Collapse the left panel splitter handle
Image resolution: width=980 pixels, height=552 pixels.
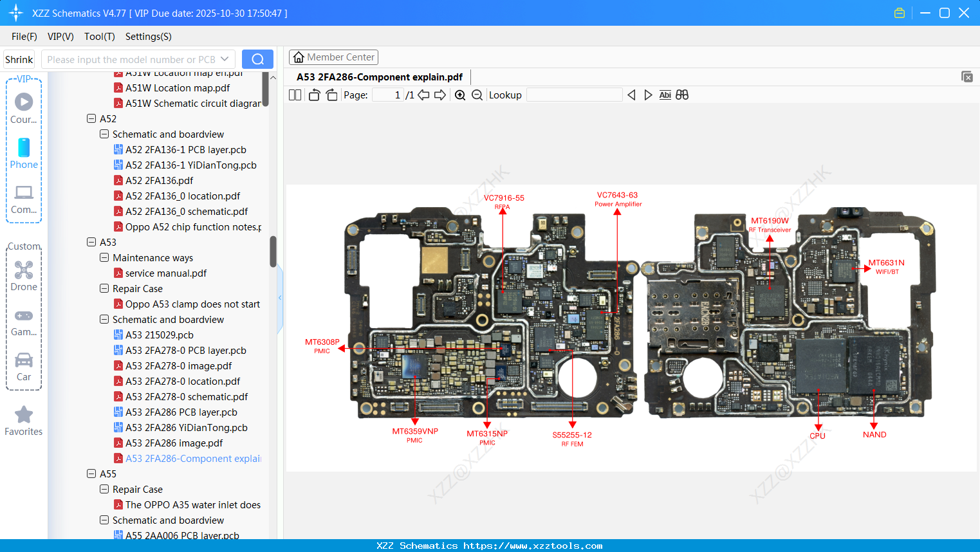pyautogui.click(x=280, y=297)
